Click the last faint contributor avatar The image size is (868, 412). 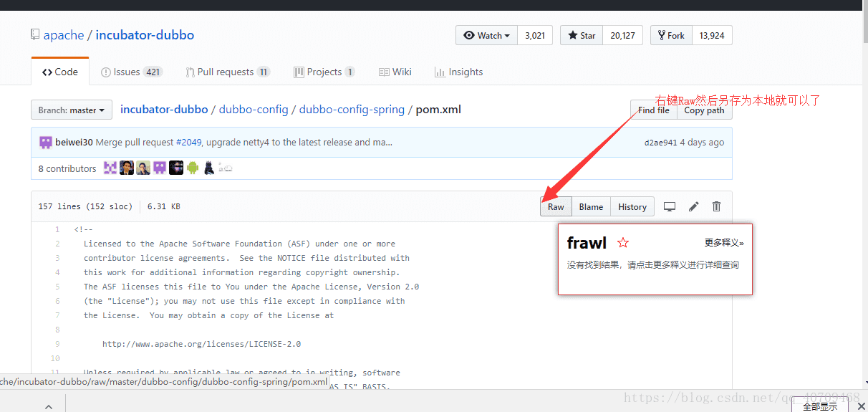(226, 168)
